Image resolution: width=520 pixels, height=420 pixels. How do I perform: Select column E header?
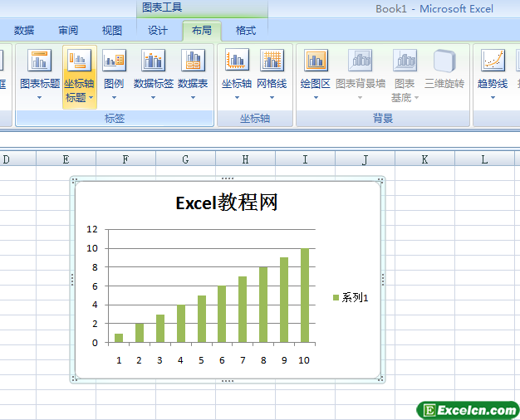click(66, 159)
